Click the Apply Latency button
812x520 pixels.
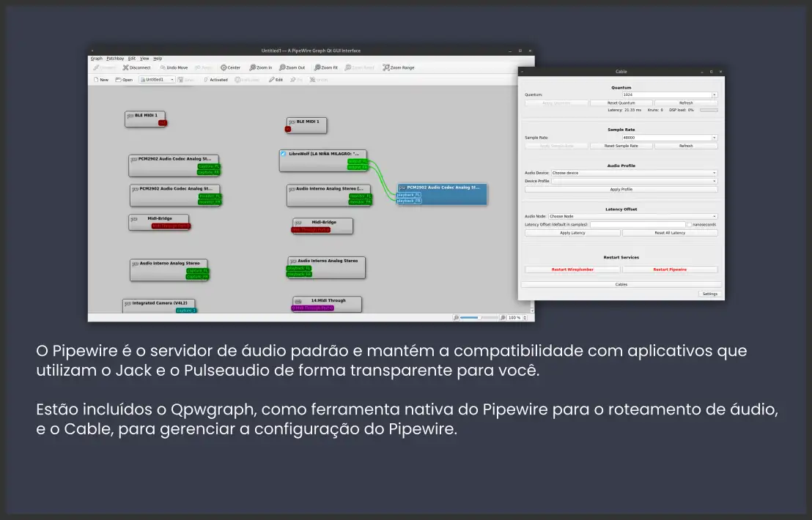click(x=572, y=233)
